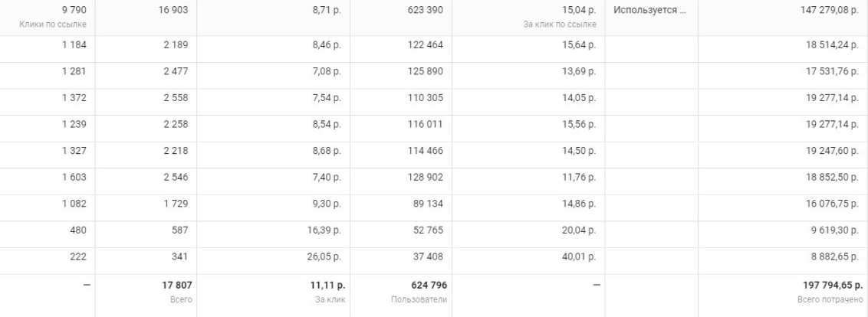
Task: Click the 9 790 link clicks cell
Action: (74, 9)
